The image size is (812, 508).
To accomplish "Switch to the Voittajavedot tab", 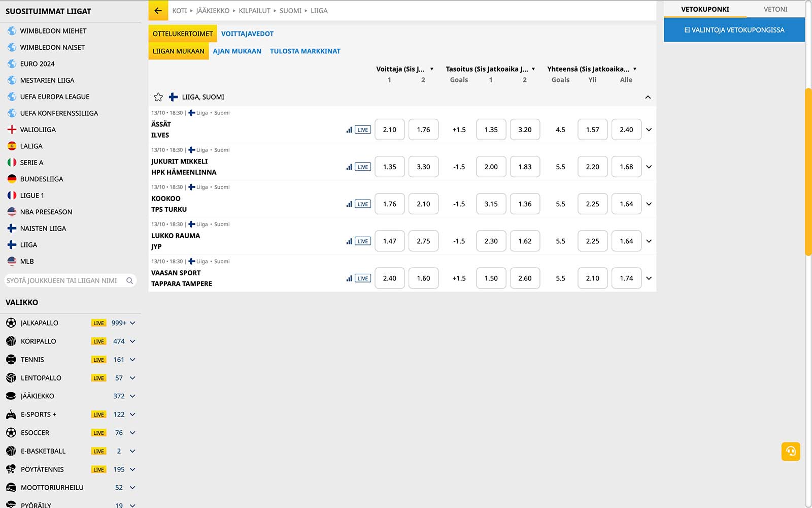I will tap(247, 34).
